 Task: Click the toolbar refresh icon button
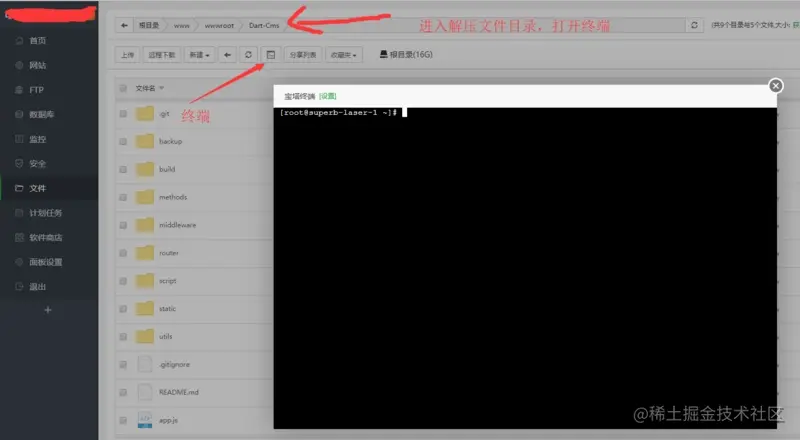(248, 55)
